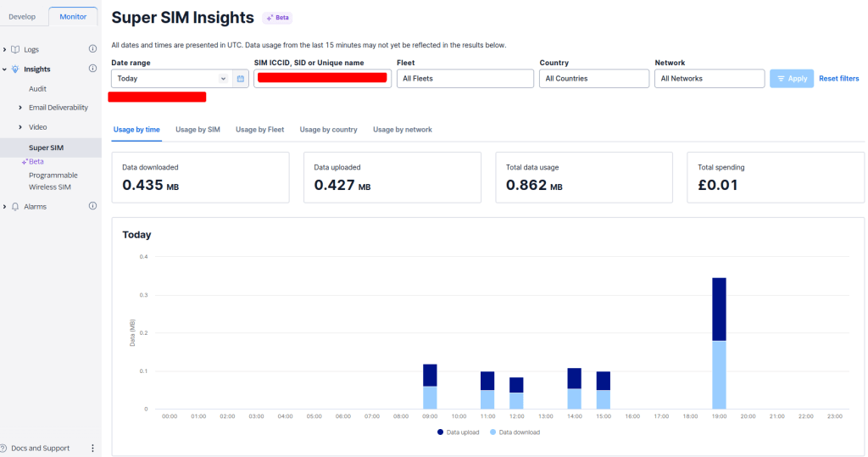The height and width of the screenshot is (457, 868).
Task: Click the info icon next to Logs
Action: coord(92,49)
